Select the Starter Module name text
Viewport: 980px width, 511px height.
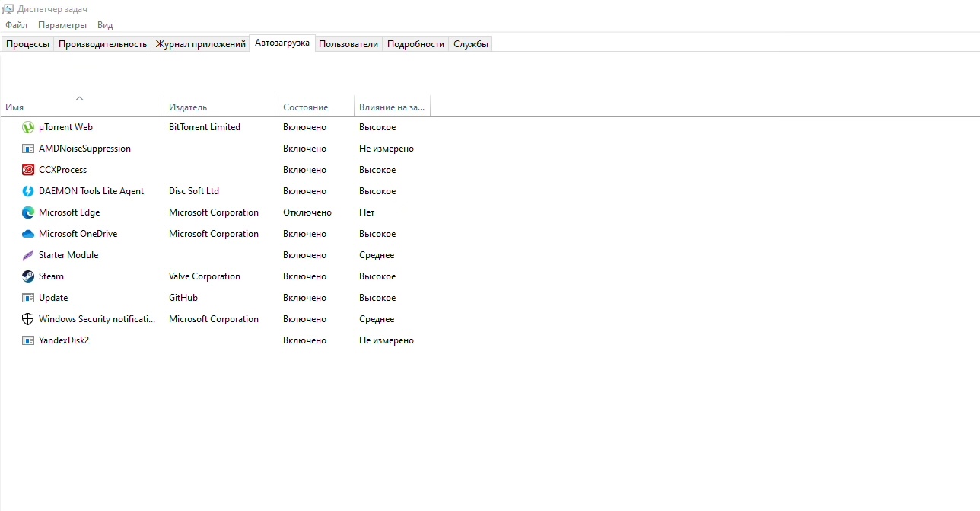point(68,255)
